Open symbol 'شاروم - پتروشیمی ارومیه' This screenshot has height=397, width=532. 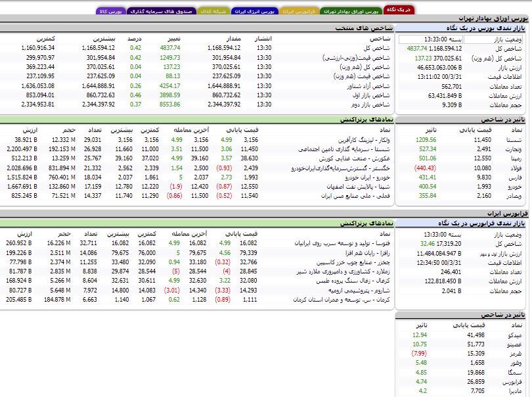(x=359, y=291)
